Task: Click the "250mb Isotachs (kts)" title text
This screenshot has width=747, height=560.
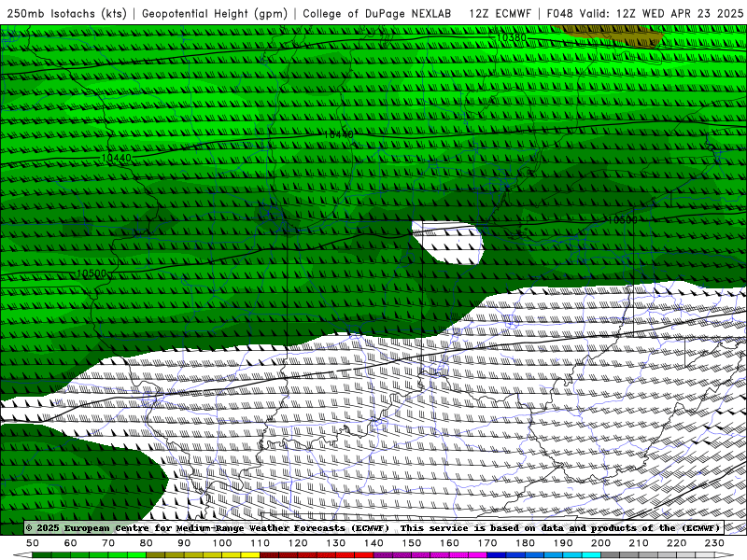Action: [x=67, y=14]
